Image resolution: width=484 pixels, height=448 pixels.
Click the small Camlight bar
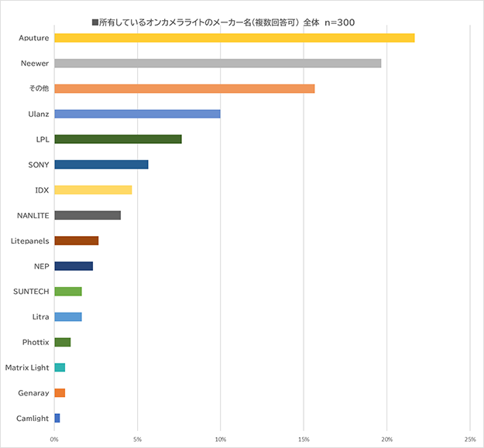[57, 418]
